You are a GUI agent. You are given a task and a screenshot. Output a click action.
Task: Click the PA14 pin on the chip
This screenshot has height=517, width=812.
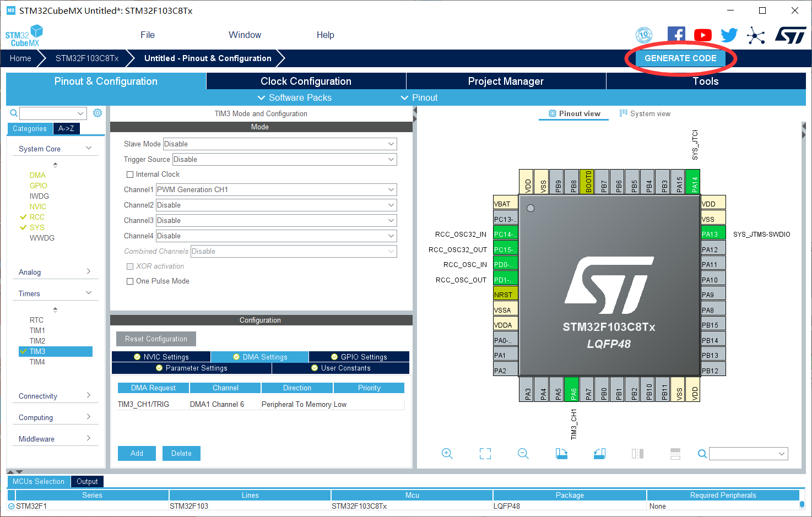[692, 181]
